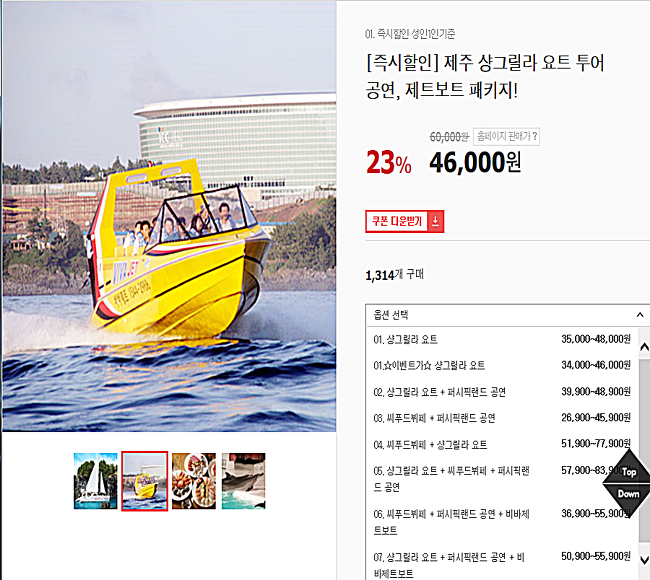Collapse the 옵션 선택 dropdown chevron
This screenshot has width=650, height=580.
640,315
